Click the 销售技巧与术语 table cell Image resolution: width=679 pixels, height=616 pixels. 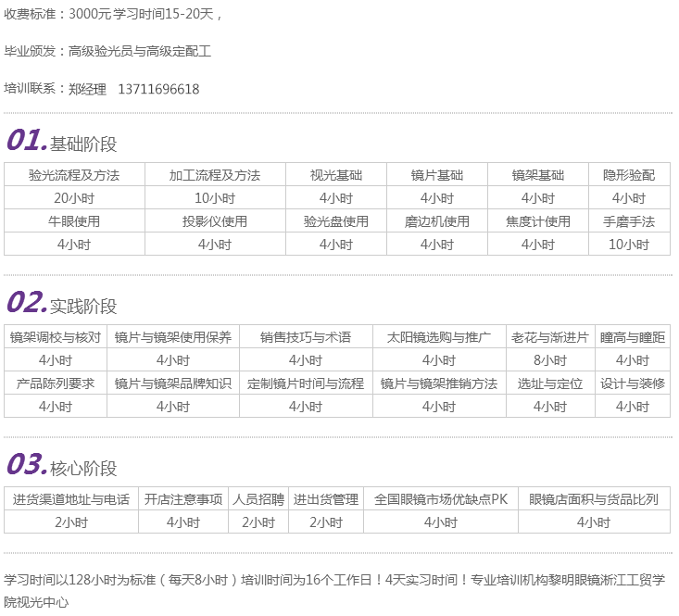point(306,337)
